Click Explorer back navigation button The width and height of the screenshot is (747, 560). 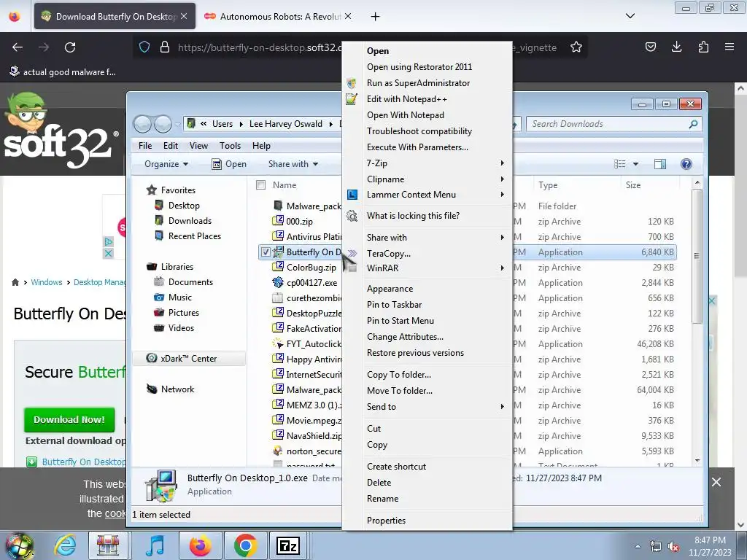[142, 124]
